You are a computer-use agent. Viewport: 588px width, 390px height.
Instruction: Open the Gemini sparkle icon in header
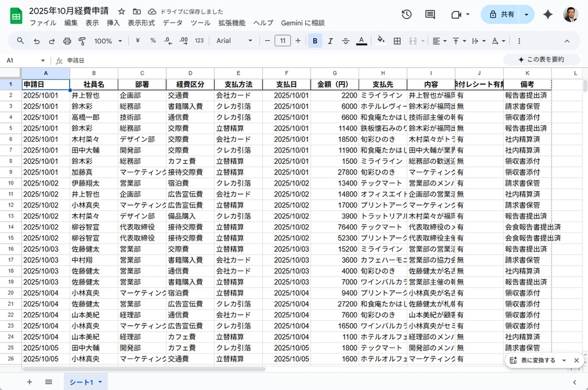(x=548, y=15)
